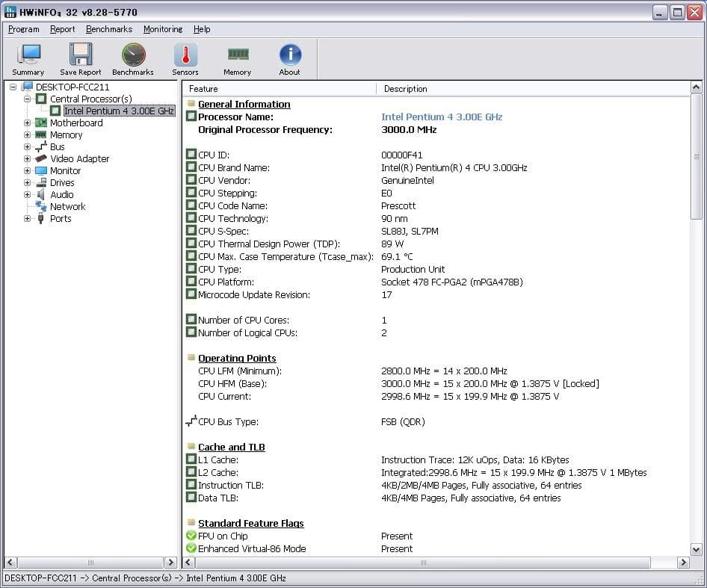
Task: Click the right scroll arrow on bottom scrollbar
Action: pyautogui.click(x=684, y=561)
